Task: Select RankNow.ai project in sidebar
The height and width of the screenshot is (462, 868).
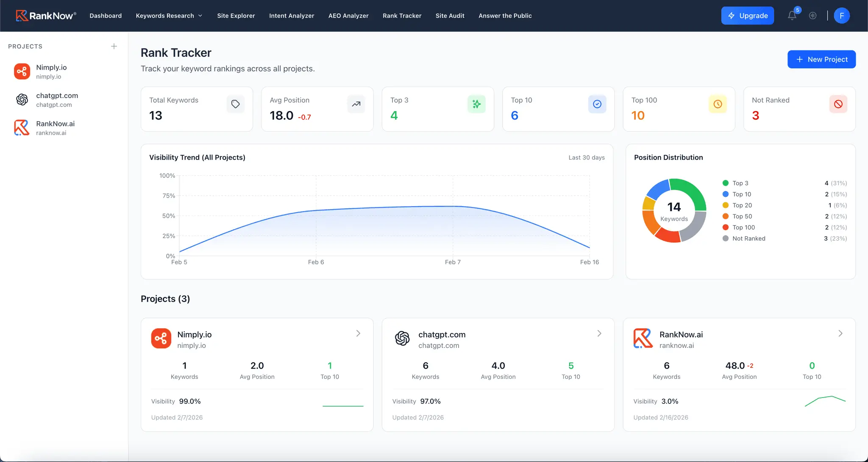Action: (x=64, y=128)
